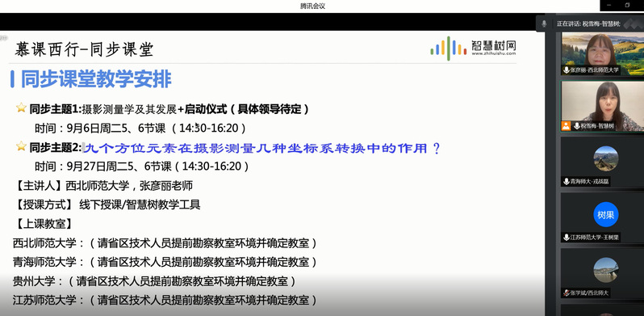Click the microphone icon beside 正在讲话
The width and height of the screenshot is (644, 316).
pyautogui.click(x=544, y=24)
